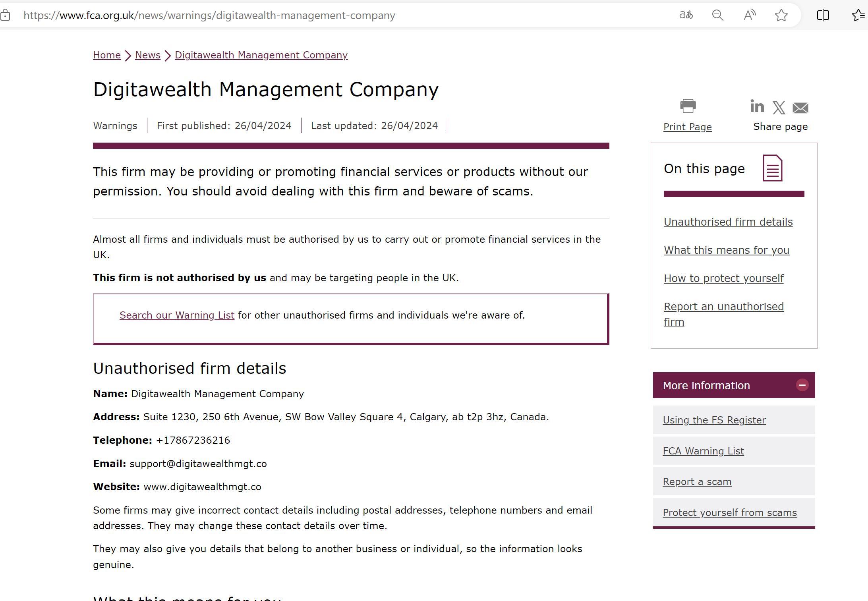Jump to Unauthorised firm details section

click(728, 222)
